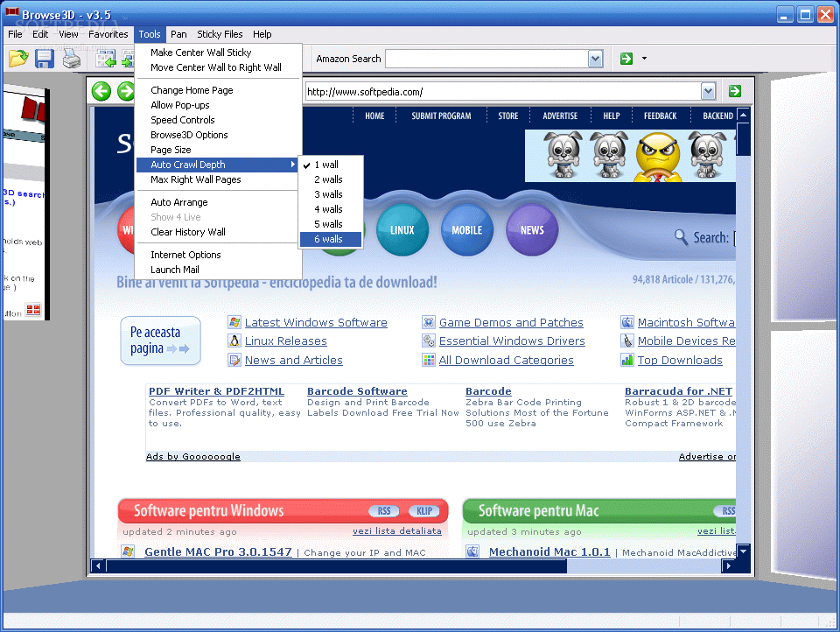840x632 pixels.
Task: Click the icon beside News and Articles
Action: pos(234,361)
